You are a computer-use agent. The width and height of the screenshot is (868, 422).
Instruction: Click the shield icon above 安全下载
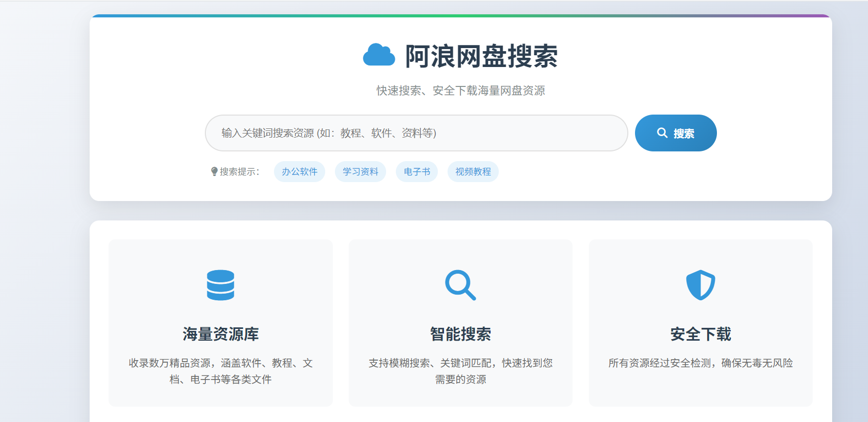point(701,285)
